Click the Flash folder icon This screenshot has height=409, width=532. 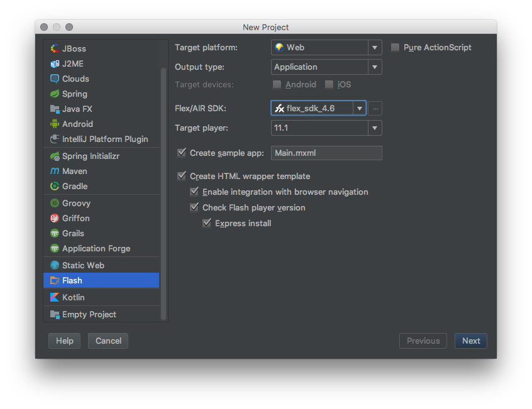tap(55, 281)
